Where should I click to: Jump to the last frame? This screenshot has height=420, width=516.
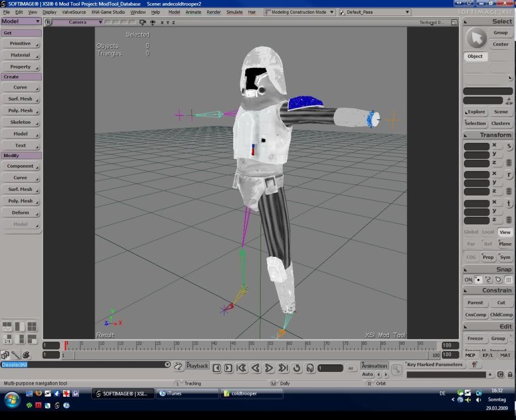283,368
